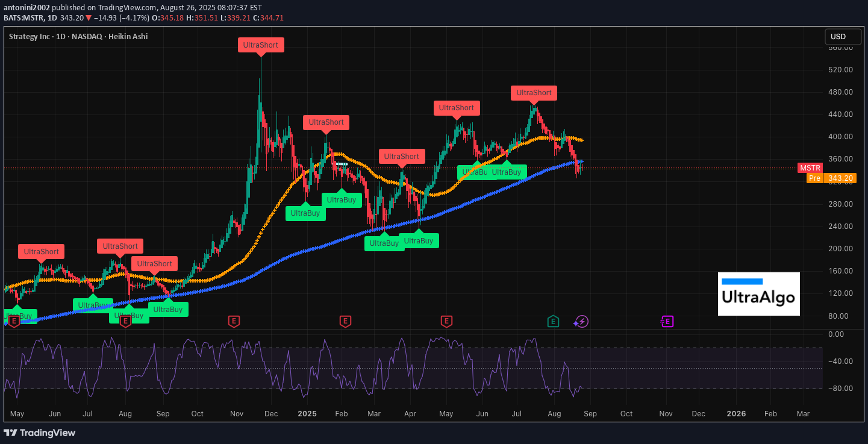Click the earnings E marker below February 2025

pos(345,322)
